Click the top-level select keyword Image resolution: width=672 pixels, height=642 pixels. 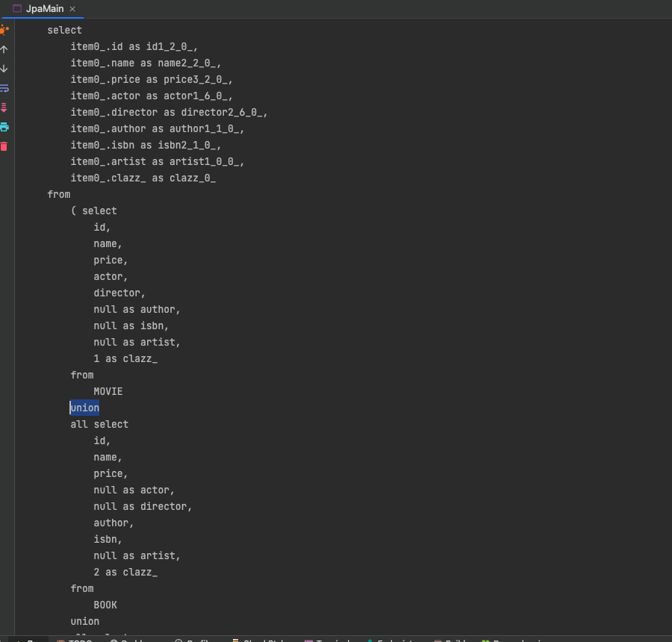click(64, 30)
